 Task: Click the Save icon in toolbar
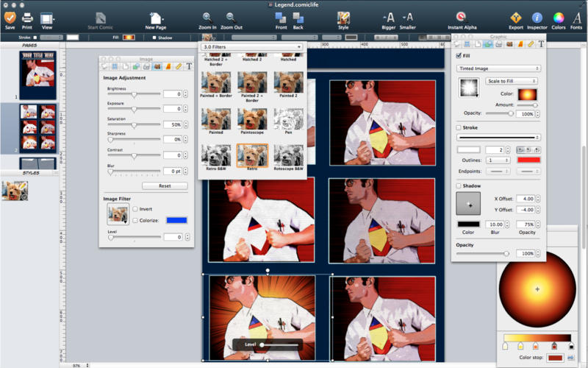pyautogui.click(x=10, y=17)
